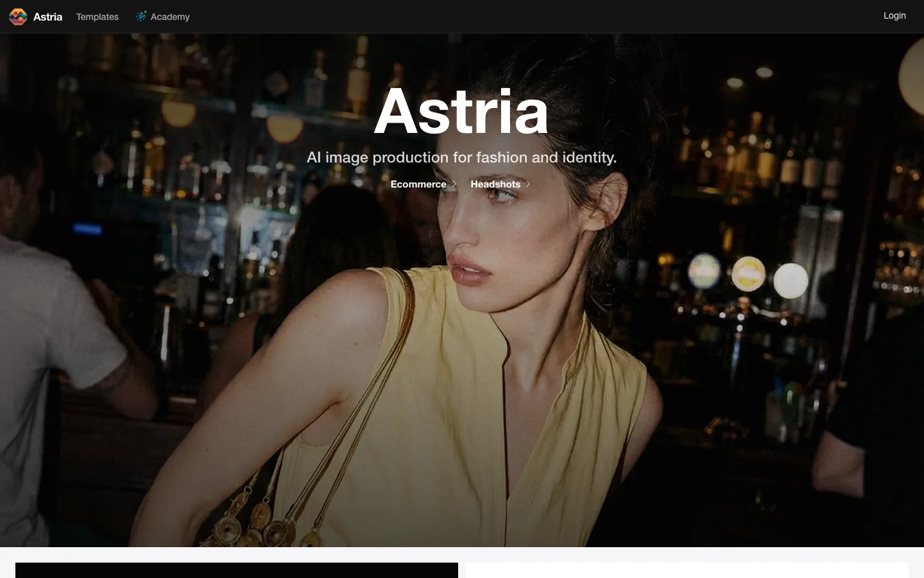Open the Headshots link
Viewport: 924px width, 578px height.
click(495, 184)
